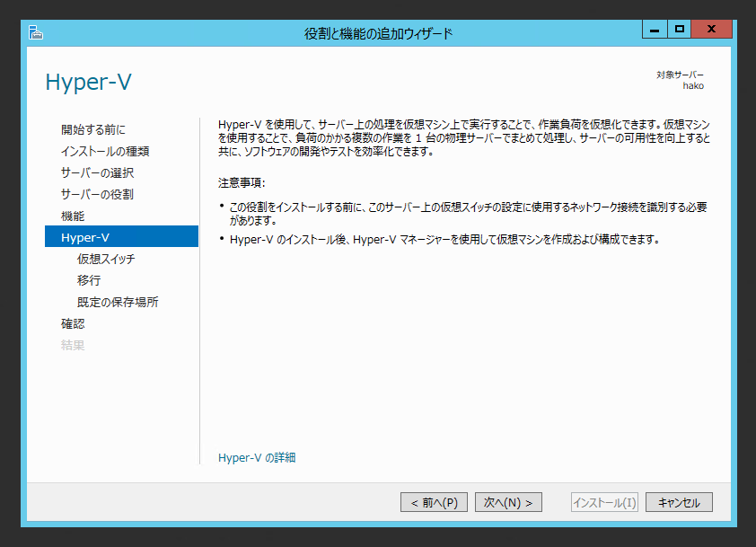Open 仮想スイッチ sub-step

coord(106,259)
